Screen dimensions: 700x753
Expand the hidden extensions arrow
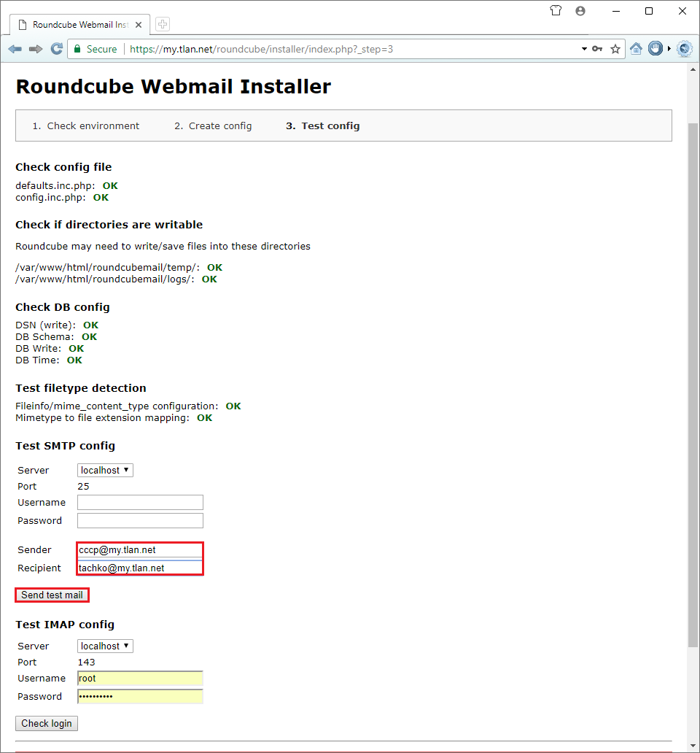click(669, 48)
